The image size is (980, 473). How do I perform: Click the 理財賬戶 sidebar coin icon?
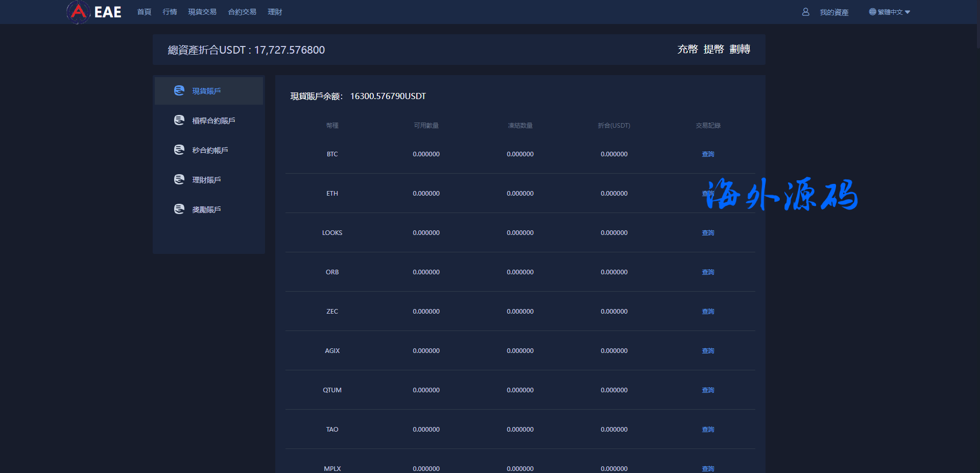[179, 179]
